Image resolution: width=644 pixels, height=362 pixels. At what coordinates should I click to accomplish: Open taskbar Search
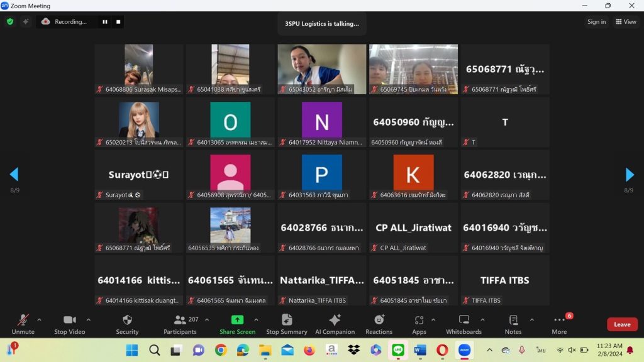pyautogui.click(x=155, y=350)
